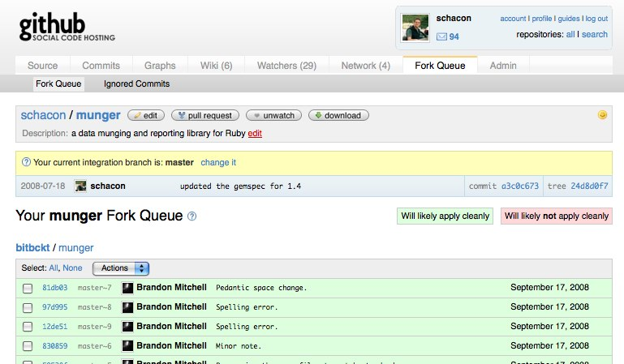
Task: Click help icon next to Fork Queue heading
Action: (192, 216)
